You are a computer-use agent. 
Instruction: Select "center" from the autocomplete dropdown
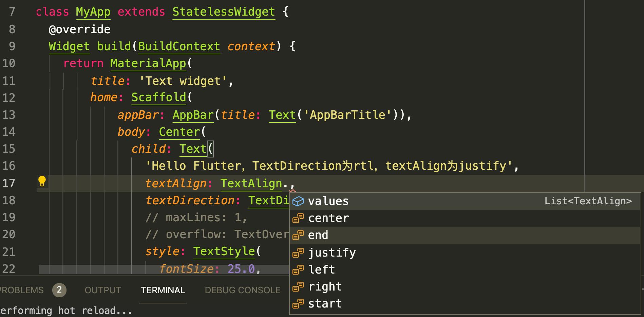[x=328, y=218]
